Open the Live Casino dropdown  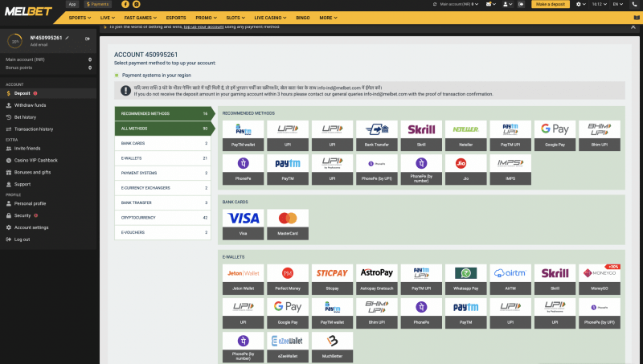click(273, 17)
